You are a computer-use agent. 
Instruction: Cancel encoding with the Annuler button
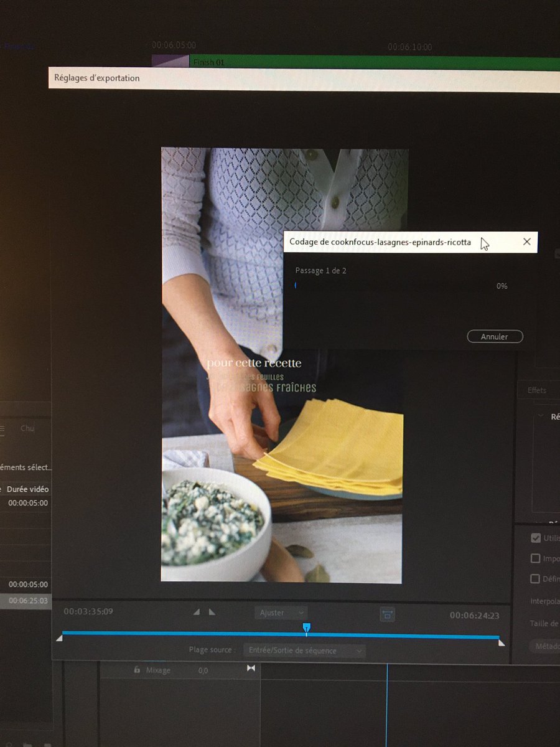[495, 337]
